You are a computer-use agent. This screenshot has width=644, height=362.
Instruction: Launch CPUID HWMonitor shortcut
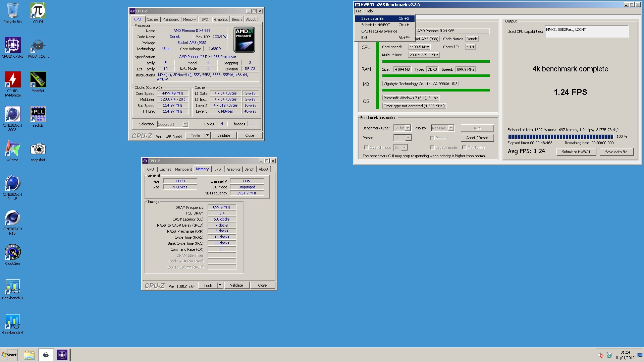12,84
